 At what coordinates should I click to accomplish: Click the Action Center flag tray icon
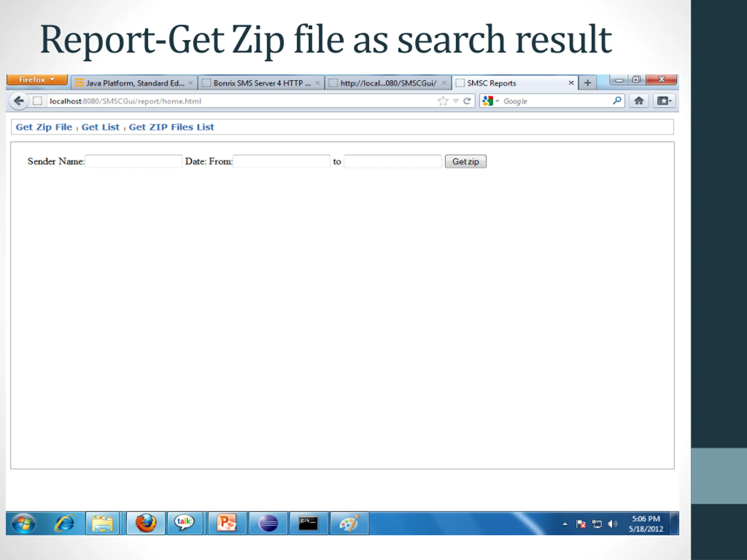point(581,524)
